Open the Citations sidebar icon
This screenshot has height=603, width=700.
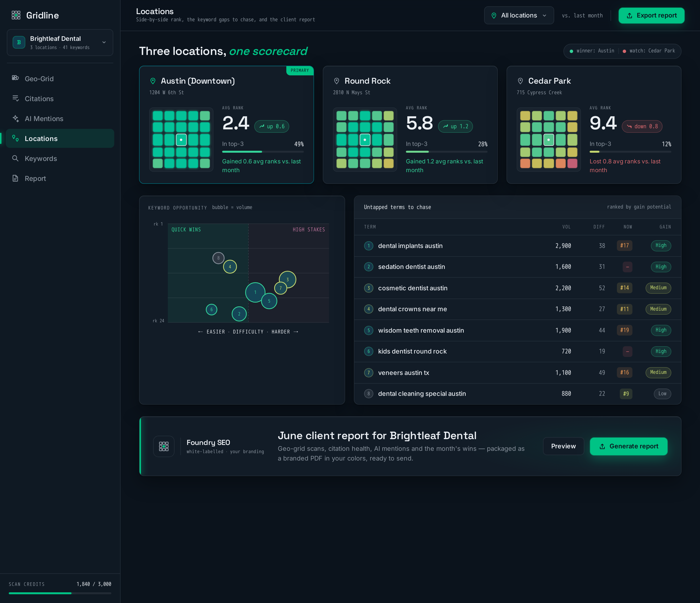(15, 98)
